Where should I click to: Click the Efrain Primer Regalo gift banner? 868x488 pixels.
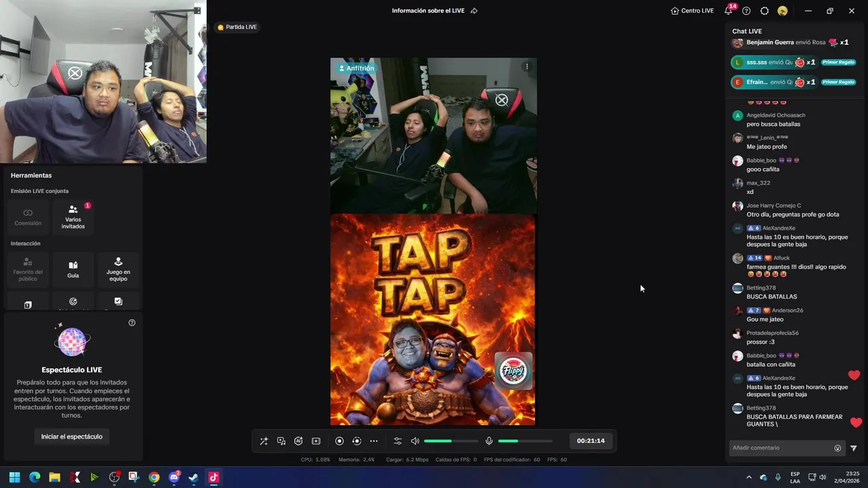pyautogui.click(x=793, y=82)
